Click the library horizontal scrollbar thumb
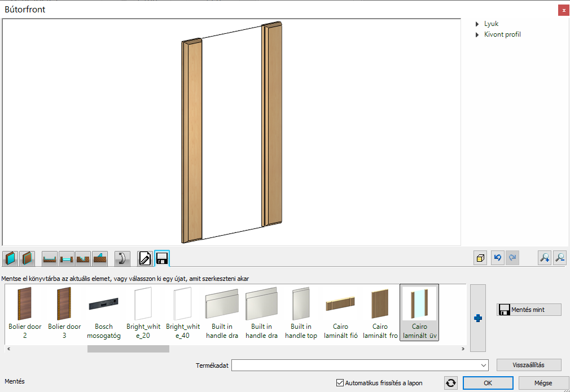The height and width of the screenshot is (392, 570). [x=128, y=349]
